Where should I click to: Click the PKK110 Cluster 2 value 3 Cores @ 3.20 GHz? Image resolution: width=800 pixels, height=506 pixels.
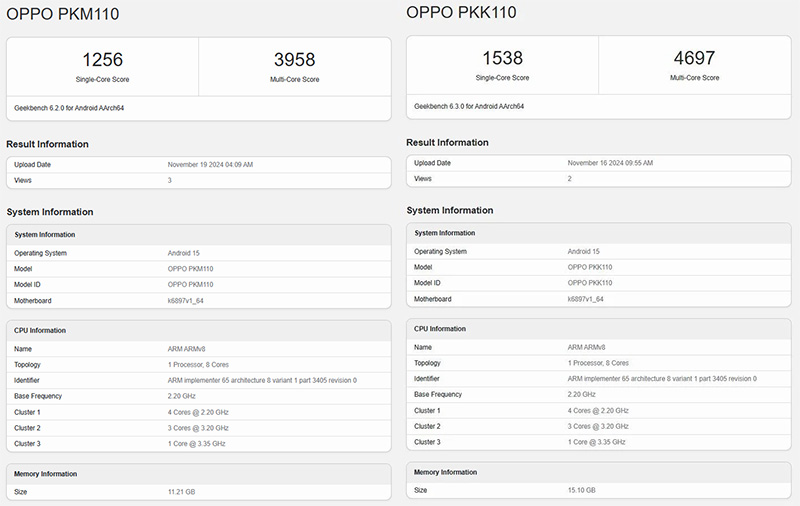pyautogui.click(x=598, y=427)
